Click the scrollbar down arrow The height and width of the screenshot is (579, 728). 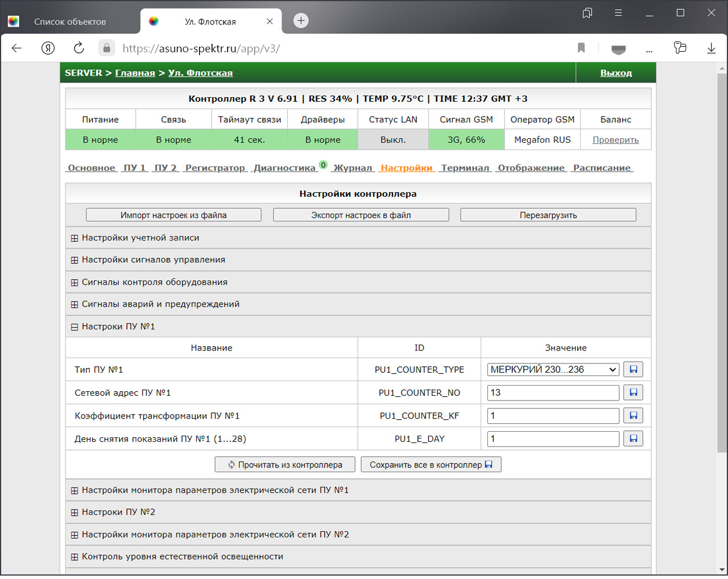(x=722, y=569)
